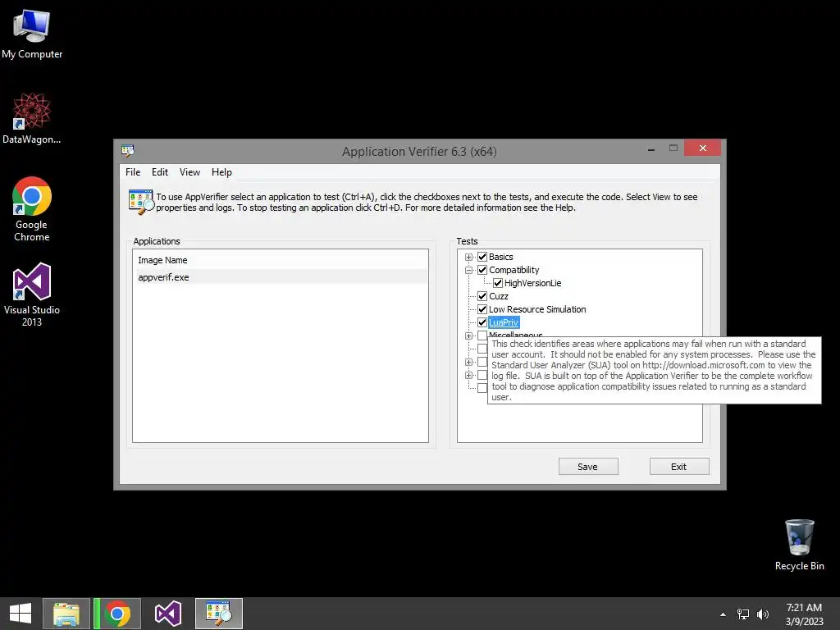Select the Compatibility label in Tests tree

click(x=514, y=270)
